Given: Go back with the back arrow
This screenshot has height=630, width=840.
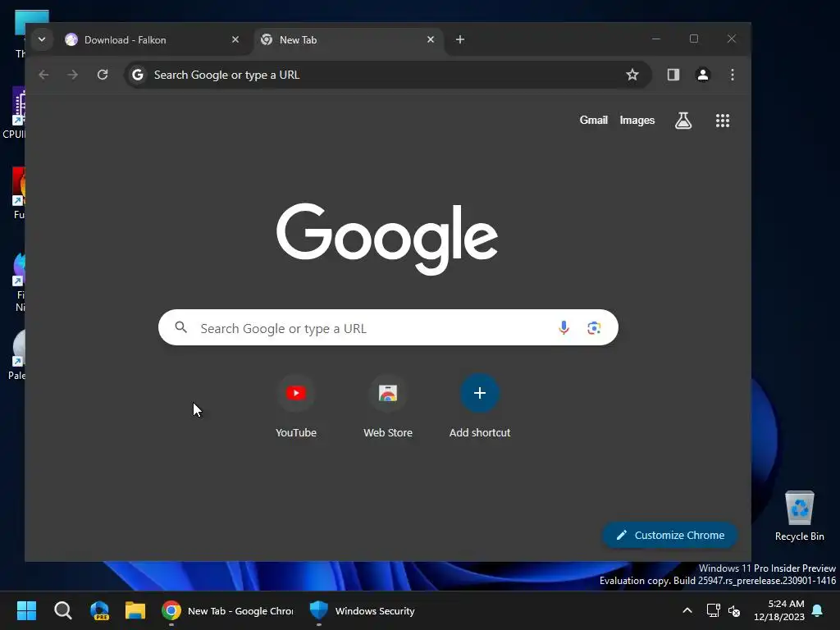Looking at the screenshot, I should click(44, 75).
